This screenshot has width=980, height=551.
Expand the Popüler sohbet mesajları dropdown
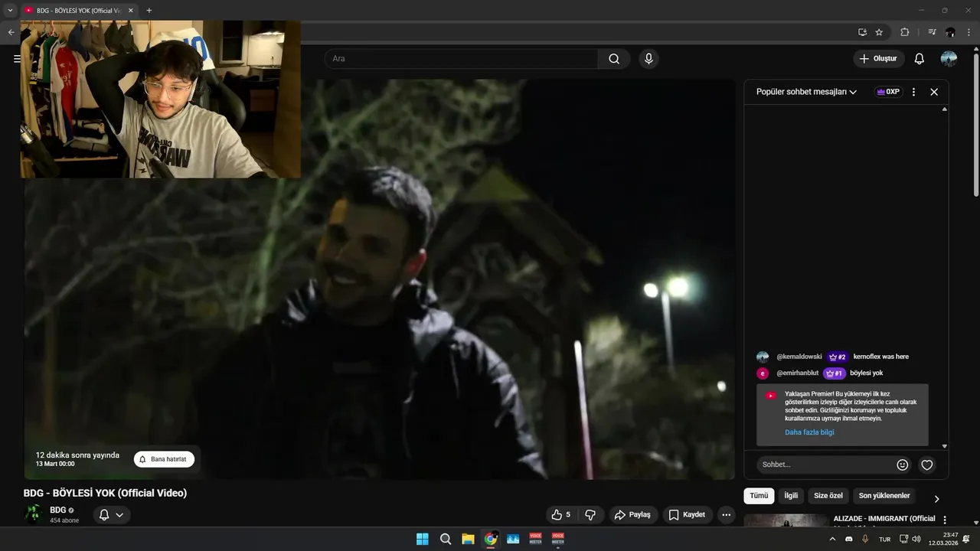tap(806, 92)
